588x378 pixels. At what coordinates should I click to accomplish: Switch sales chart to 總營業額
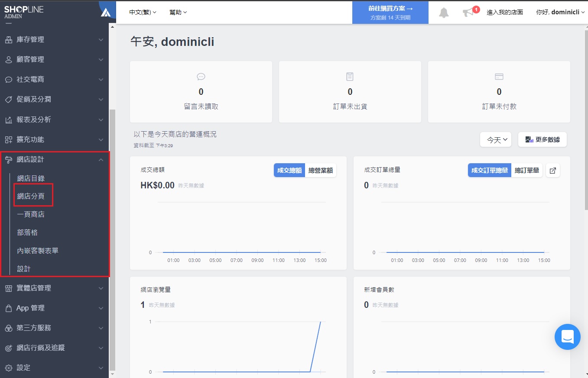[320, 171]
